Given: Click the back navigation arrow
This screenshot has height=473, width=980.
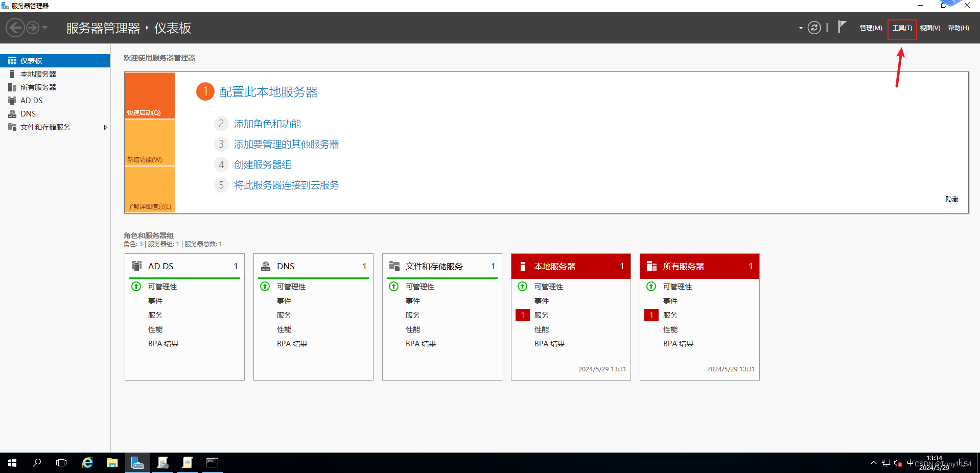Looking at the screenshot, I should coord(15,28).
